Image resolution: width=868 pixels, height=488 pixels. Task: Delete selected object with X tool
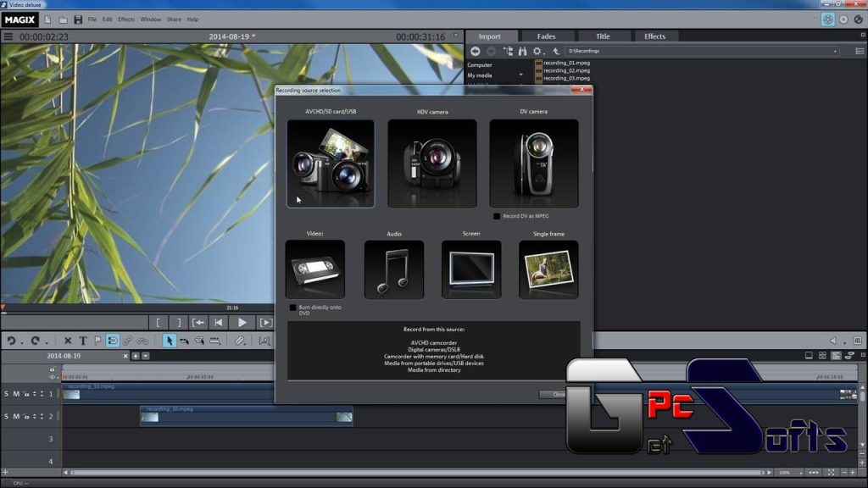(68, 341)
